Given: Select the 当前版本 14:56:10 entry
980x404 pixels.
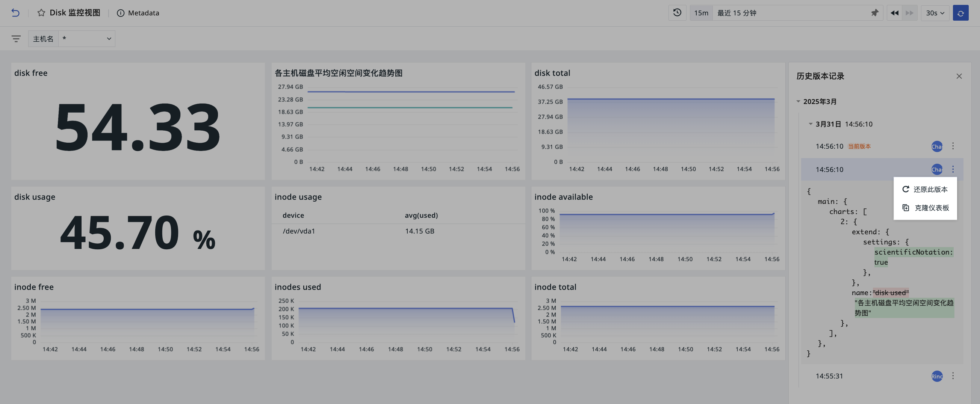Looking at the screenshot, I should click(882, 146).
